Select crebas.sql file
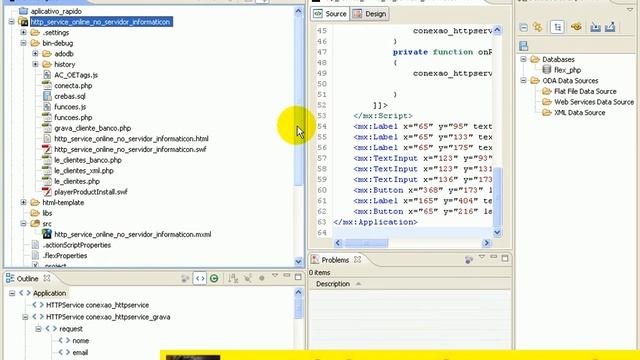This screenshot has width=640, height=360. coord(70,96)
